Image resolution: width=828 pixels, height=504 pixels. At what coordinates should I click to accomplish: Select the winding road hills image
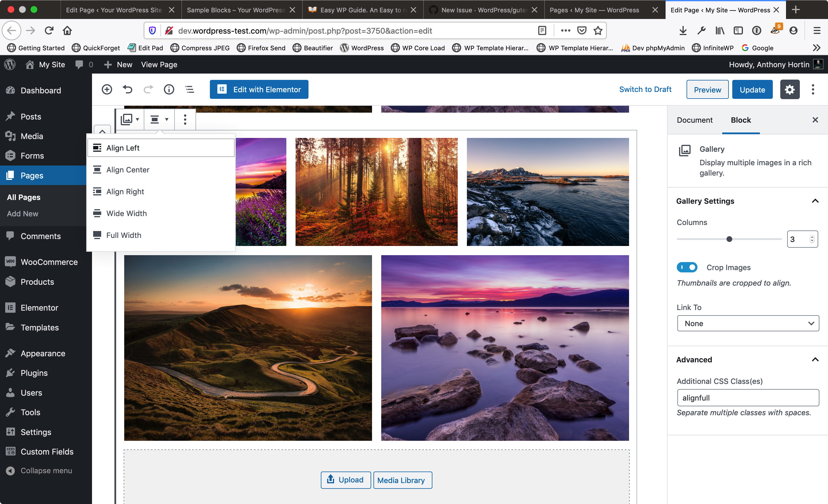pyautogui.click(x=248, y=348)
